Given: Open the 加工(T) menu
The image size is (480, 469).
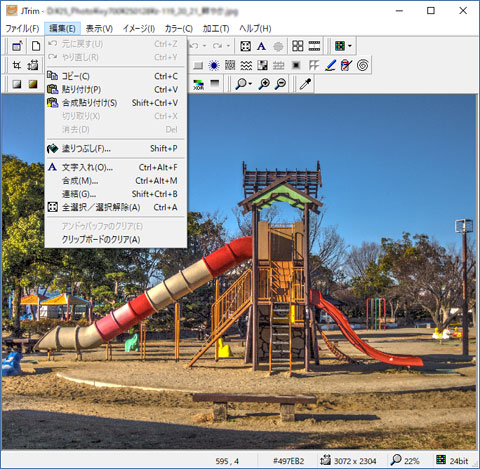Looking at the screenshot, I should click(x=216, y=29).
